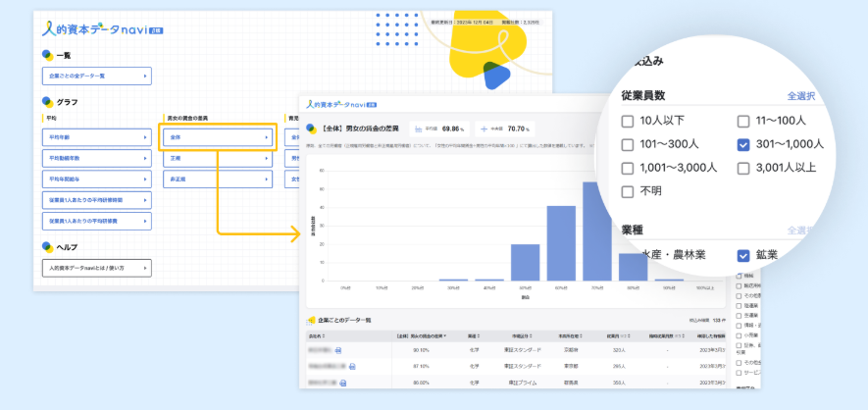Click the icon beside the first company name
Viewport: 868px width, 410px height.
[x=337, y=349]
